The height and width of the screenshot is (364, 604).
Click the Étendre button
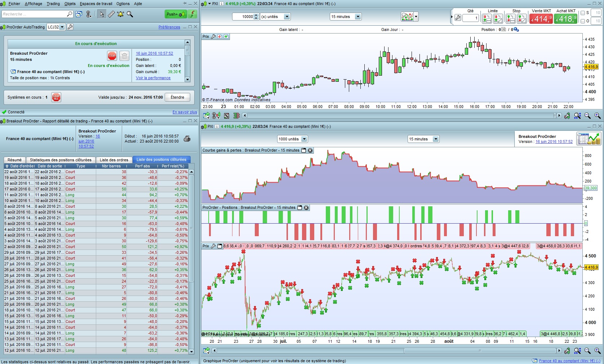(177, 97)
